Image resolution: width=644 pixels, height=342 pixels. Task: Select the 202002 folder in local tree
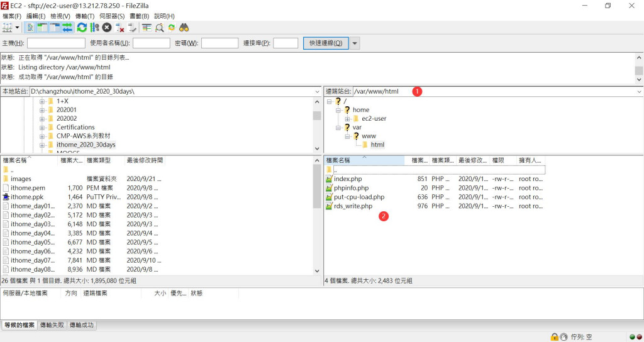pyautogui.click(x=66, y=119)
